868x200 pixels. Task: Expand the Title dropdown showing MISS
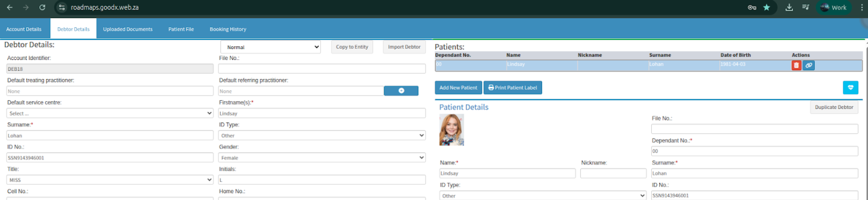click(x=110, y=180)
